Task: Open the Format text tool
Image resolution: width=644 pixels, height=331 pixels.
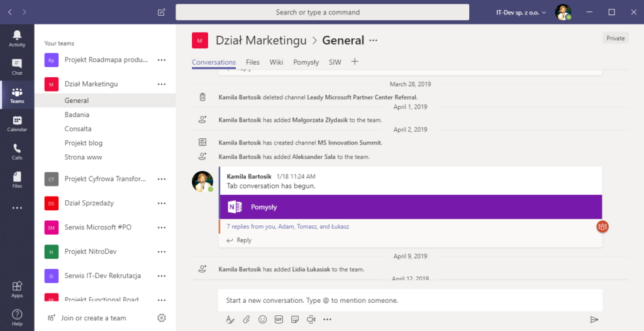Action: [230, 319]
